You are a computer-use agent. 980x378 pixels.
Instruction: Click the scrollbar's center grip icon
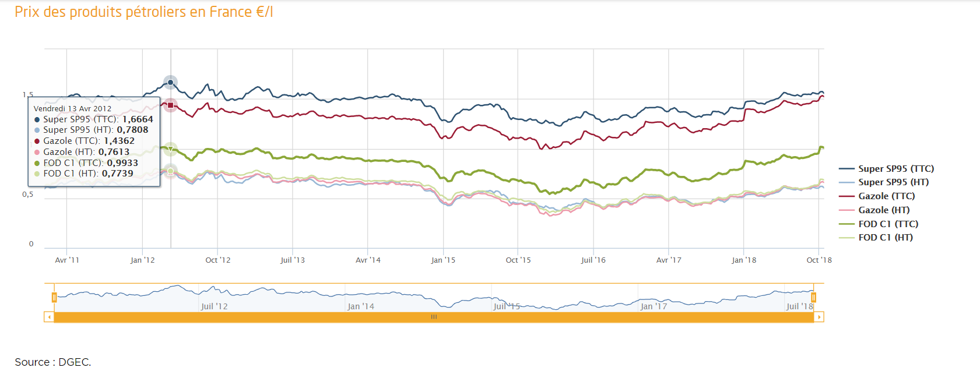click(434, 317)
